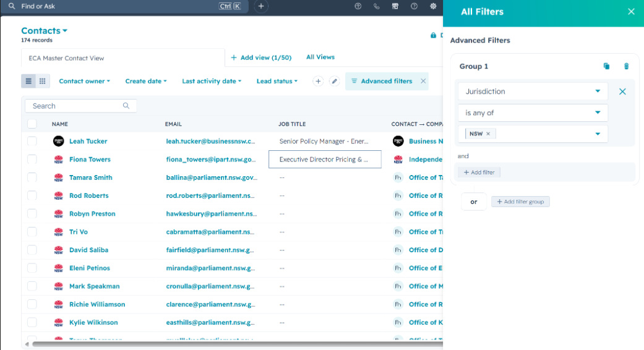Add a quick filter with plus circle

[318, 81]
